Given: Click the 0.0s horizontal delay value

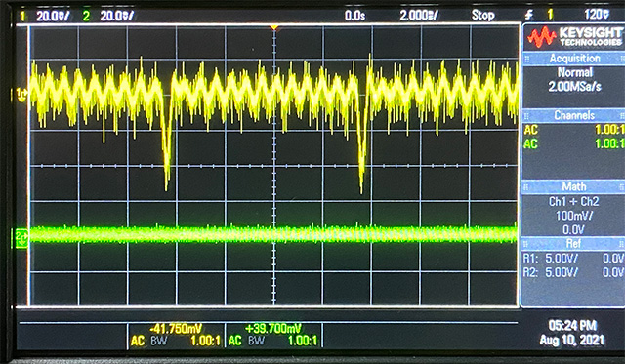Looking at the screenshot, I should 354,16.
